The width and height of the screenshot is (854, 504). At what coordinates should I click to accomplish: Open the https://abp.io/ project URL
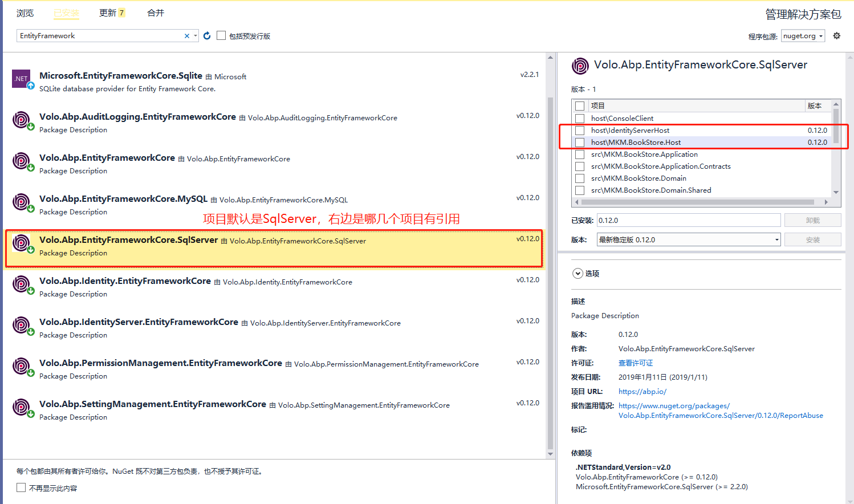click(642, 392)
